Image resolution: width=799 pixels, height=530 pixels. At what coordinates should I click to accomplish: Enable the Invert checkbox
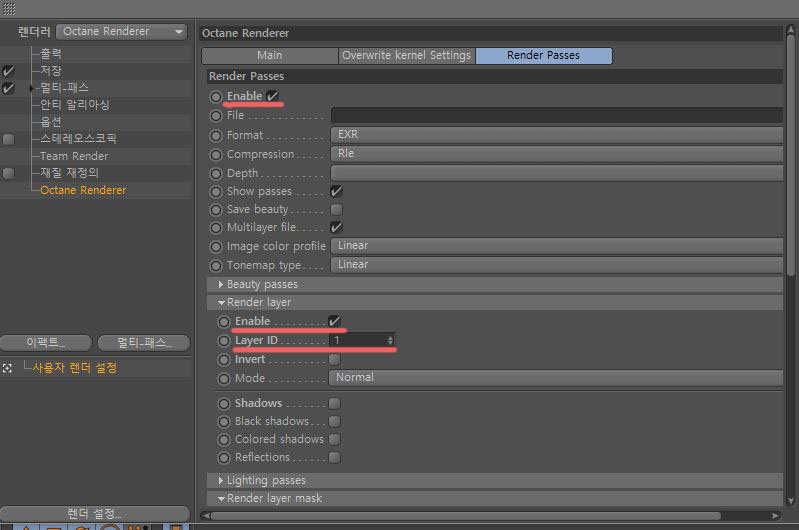(x=334, y=360)
